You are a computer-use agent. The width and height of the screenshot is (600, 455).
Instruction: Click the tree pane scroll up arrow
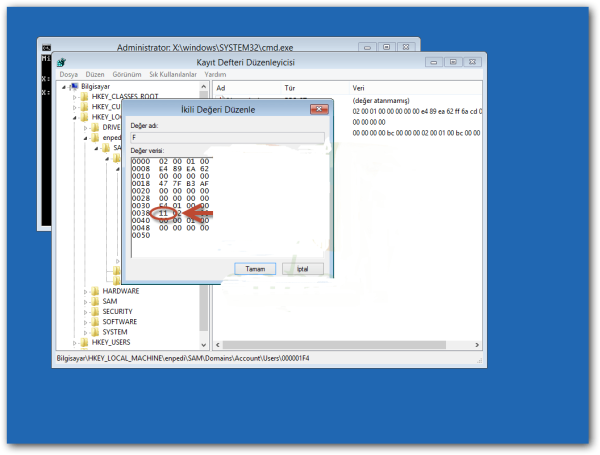pos(204,86)
